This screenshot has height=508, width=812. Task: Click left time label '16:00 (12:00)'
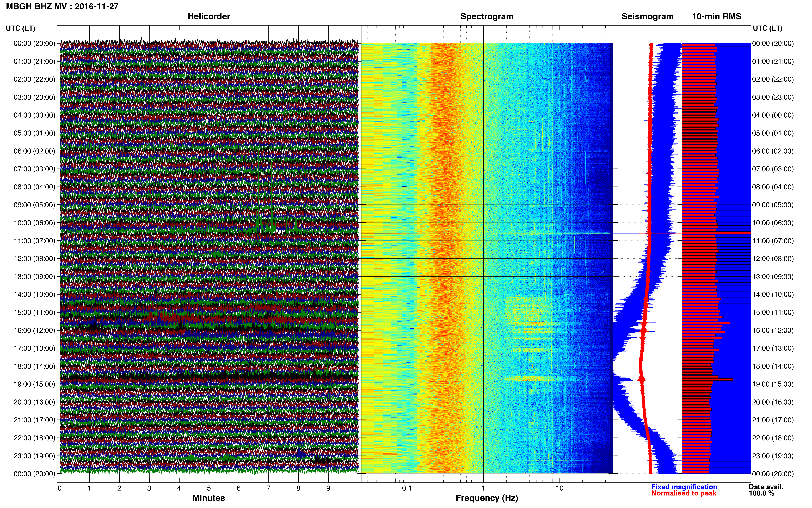(x=34, y=330)
